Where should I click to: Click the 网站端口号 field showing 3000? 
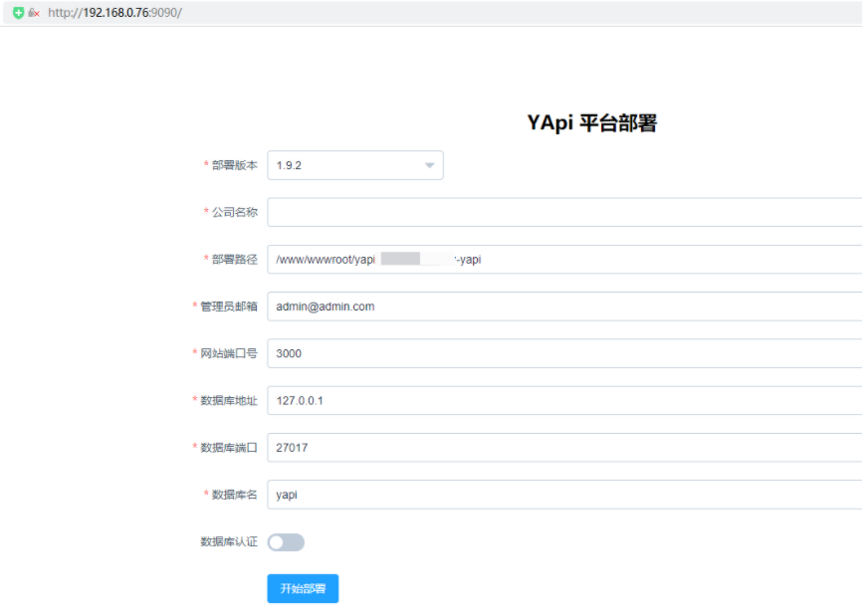click(564, 353)
